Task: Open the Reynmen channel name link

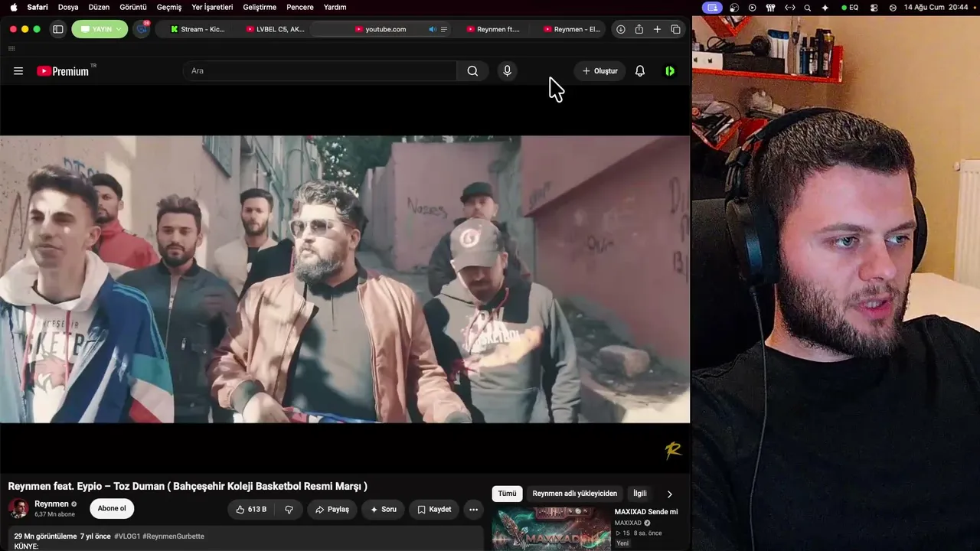Action: (x=51, y=504)
